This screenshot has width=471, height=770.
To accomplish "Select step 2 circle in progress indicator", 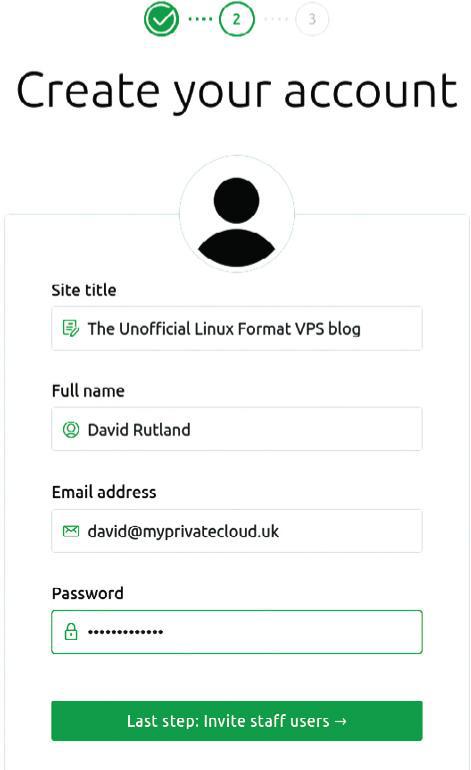I will pos(237,19).
